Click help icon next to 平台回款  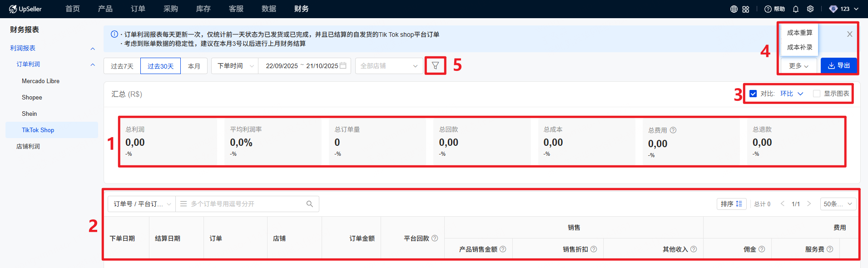point(435,238)
